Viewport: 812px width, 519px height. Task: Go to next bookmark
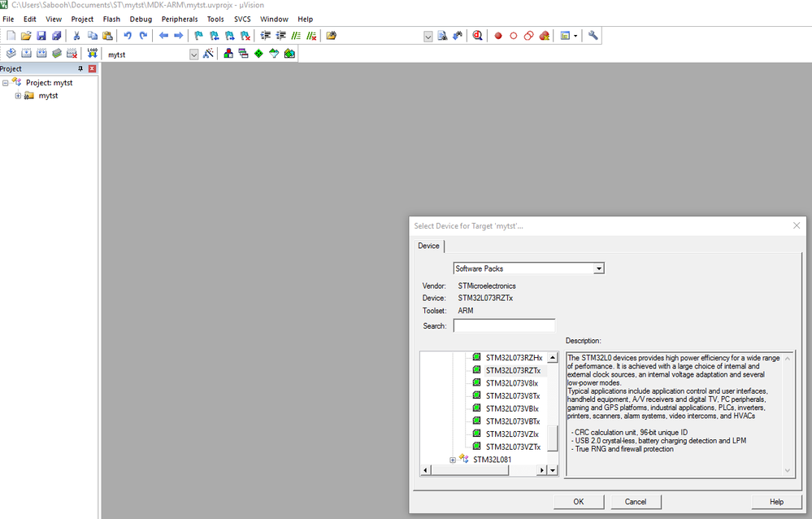click(x=229, y=36)
